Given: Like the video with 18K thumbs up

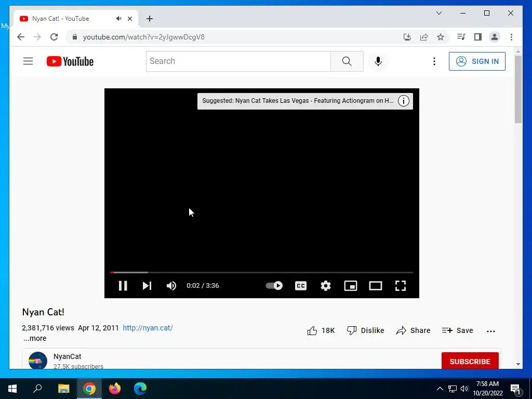Looking at the screenshot, I should pyautogui.click(x=321, y=330).
